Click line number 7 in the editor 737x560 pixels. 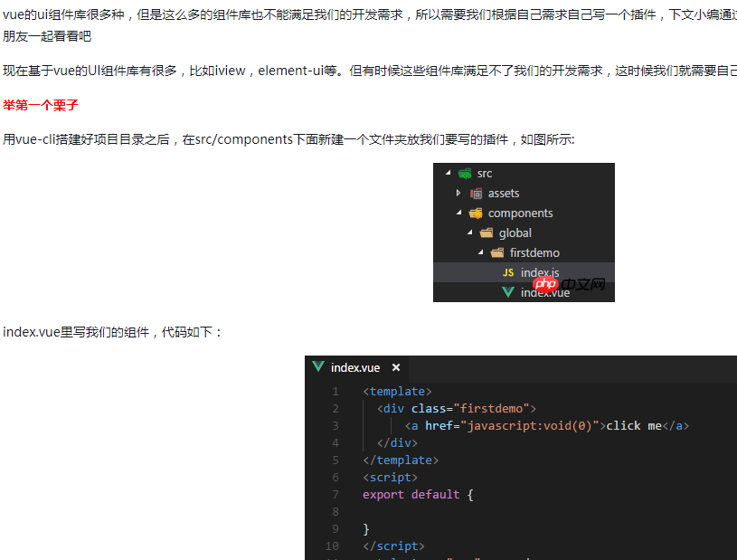point(335,494)
